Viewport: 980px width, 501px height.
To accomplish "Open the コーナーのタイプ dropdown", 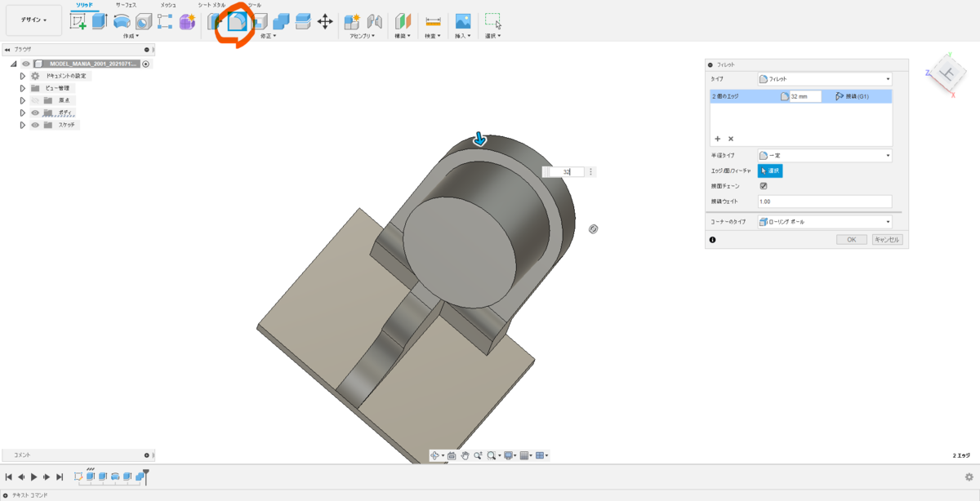I will [824, 222].
